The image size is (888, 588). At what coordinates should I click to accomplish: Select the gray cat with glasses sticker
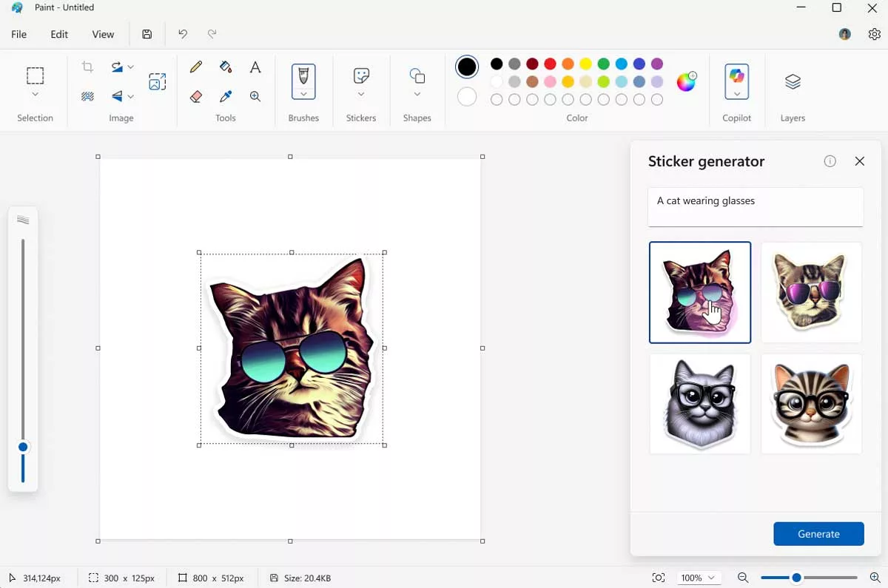(700, 404)
